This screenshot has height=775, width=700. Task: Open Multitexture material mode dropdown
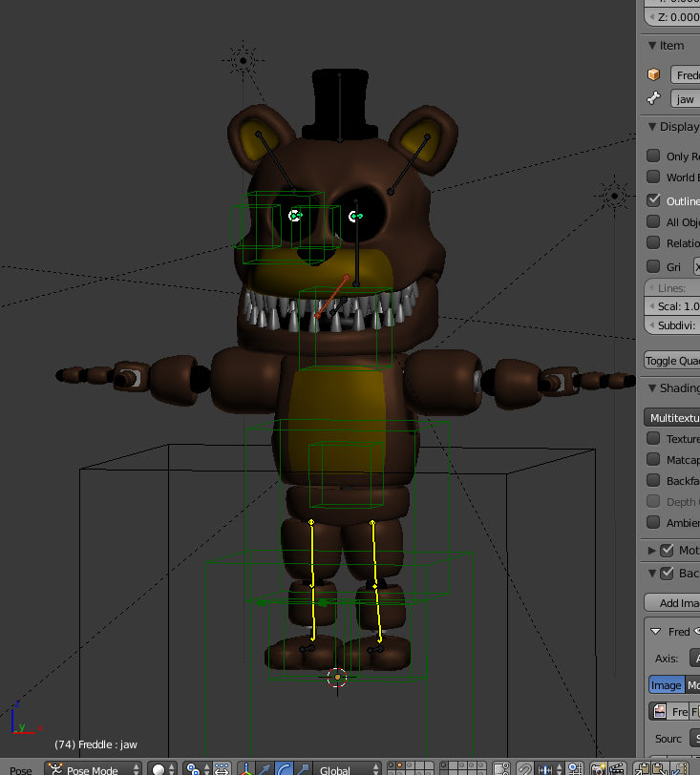click(672, 418)
